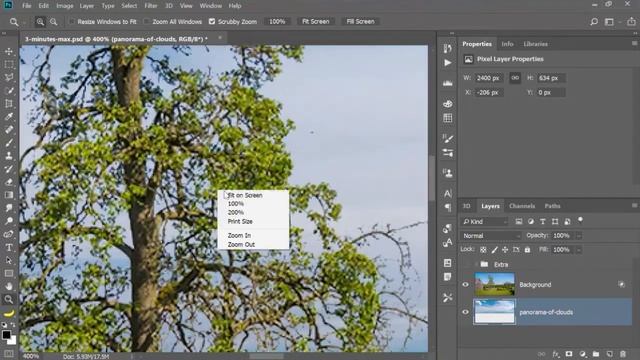Enable Zoom All Windows checkbox
Image resolution: width=640 pixels, height=360 pixels.
147,22
